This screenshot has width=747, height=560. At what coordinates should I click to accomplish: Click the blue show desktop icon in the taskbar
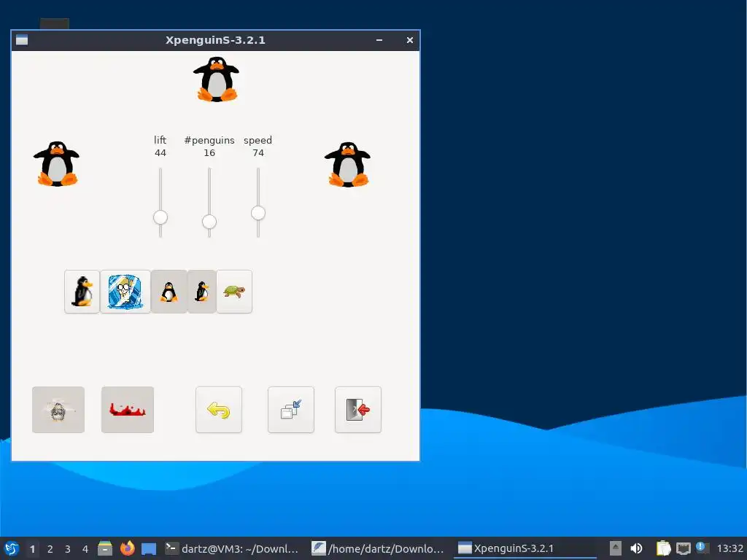tap(149, 548)
